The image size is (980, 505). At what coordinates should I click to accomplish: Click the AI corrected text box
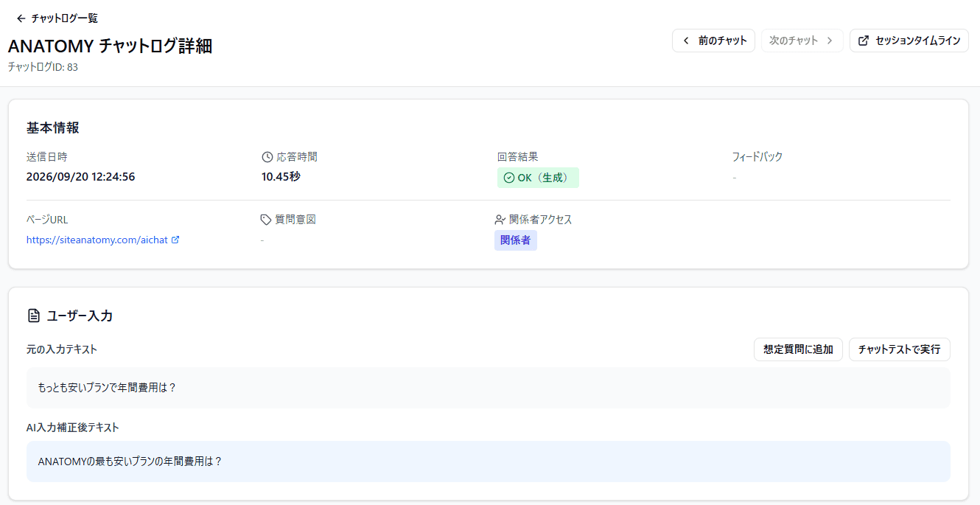point(489,462)
